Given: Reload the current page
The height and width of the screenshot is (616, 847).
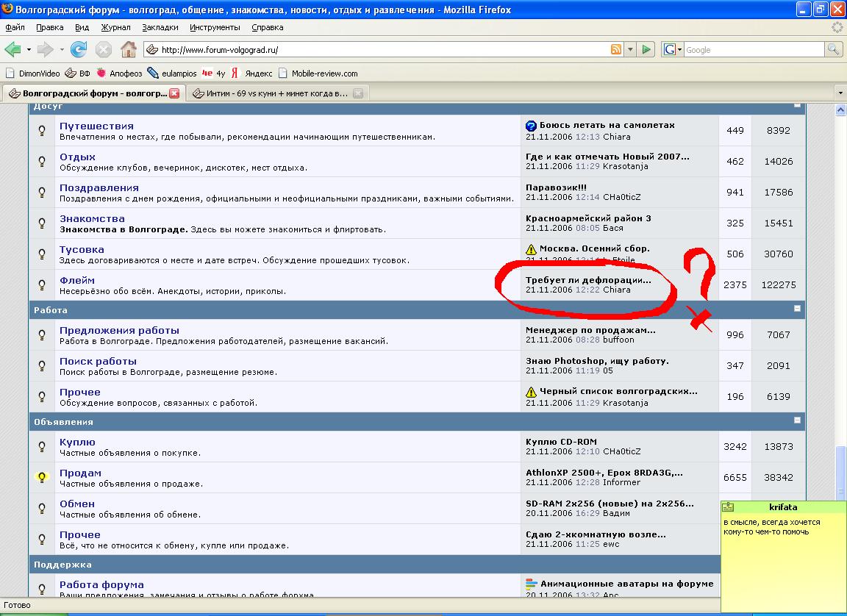Looking at the screenshot, I should (x=79, y=49).
